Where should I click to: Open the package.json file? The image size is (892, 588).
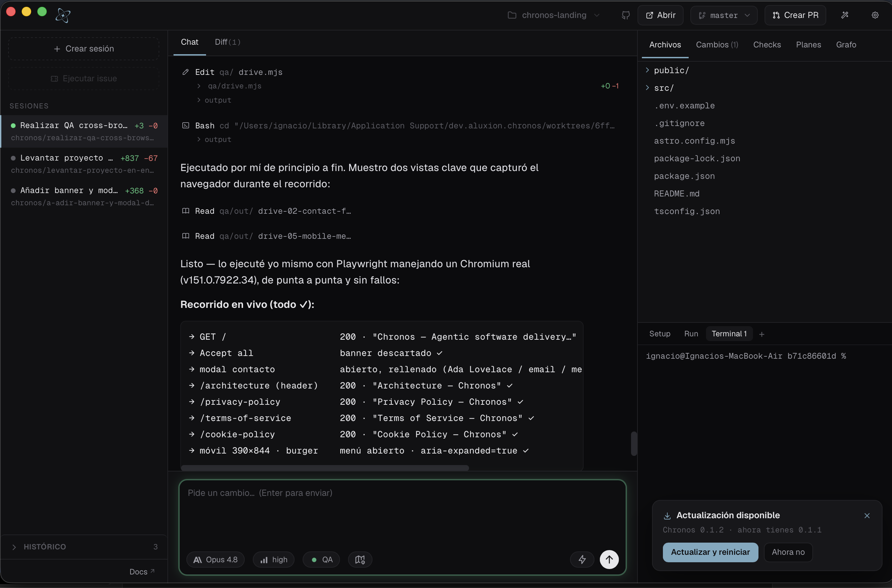coord(684,176)
